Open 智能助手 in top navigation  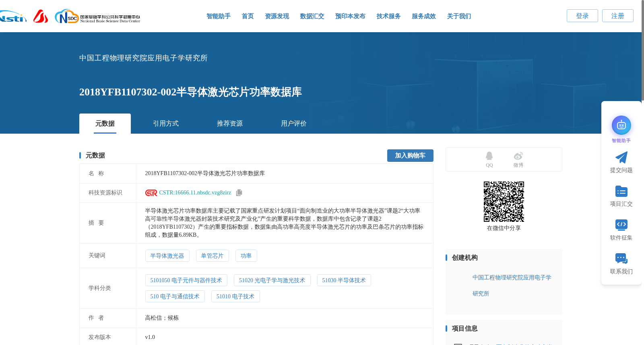[219, 16]
